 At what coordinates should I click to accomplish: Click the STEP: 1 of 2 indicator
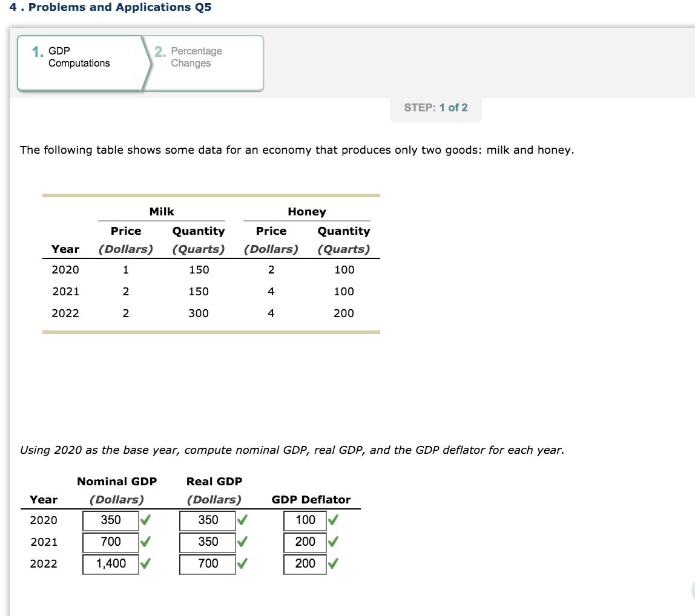click(435, 108)
